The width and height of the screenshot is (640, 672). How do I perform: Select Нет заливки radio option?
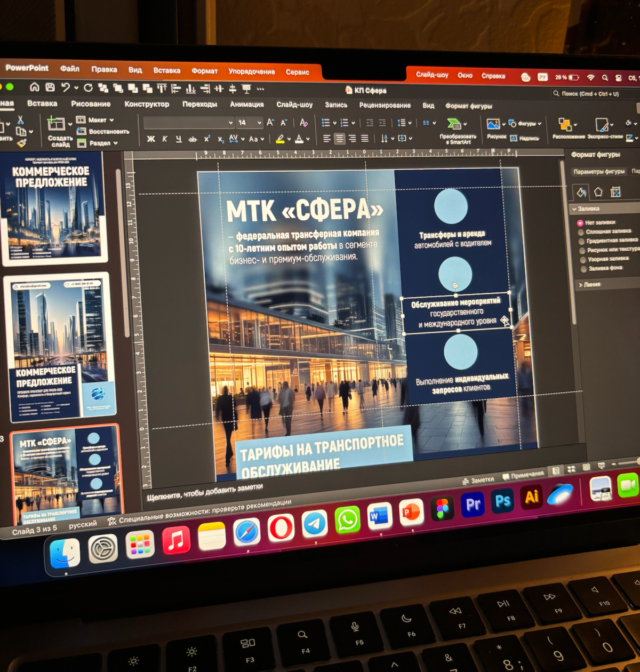coord(580,223)
